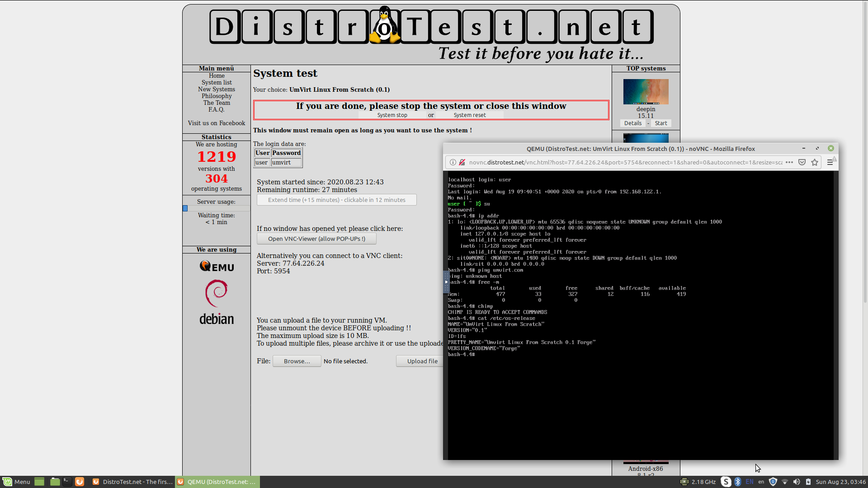Click the System reset button
Viewport: 868px width, 488px height.
[469, 115]
